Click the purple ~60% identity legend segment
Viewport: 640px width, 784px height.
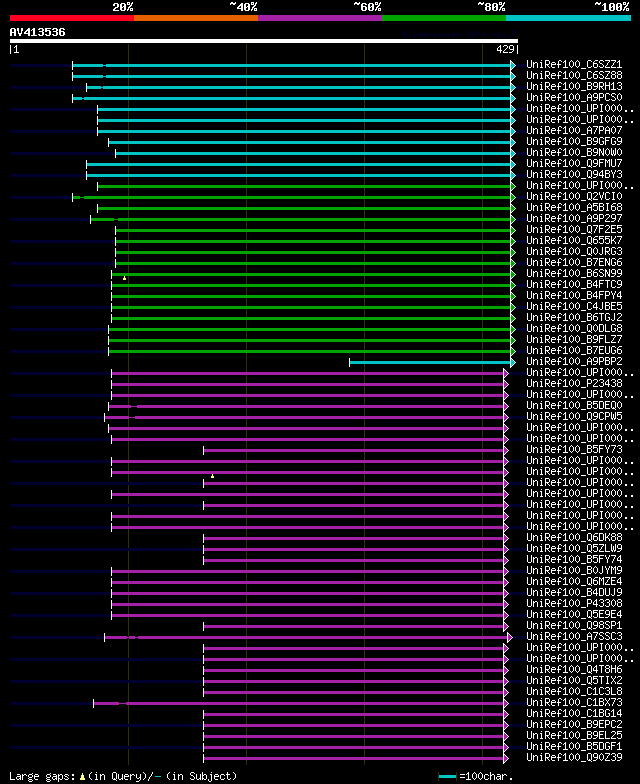click(x=320, y=18)
